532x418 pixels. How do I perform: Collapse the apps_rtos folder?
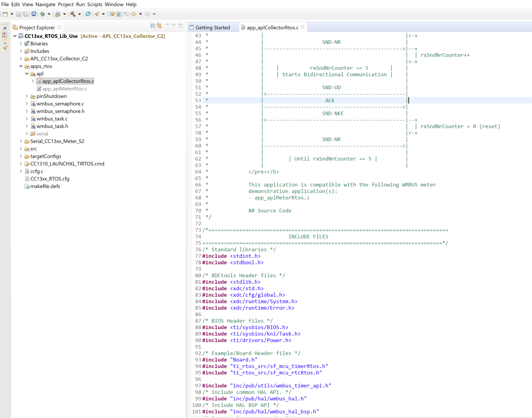(21, 66)
